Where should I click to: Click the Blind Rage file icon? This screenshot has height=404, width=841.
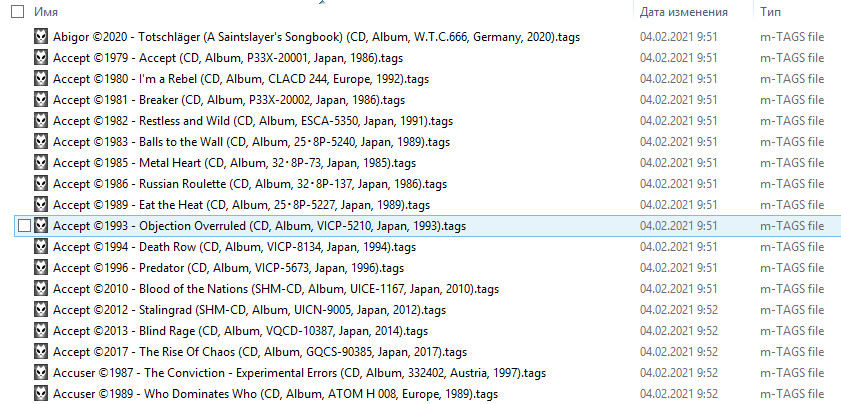[x=41, y=331]
